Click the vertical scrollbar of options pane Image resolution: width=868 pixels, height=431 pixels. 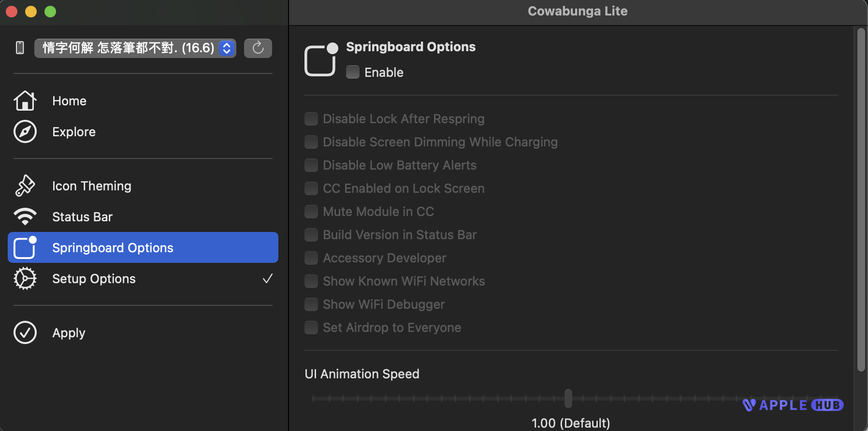pos(861,200)
